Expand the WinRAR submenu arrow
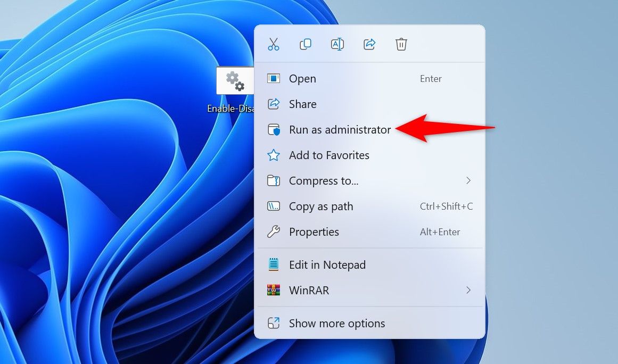Viewport: 618px width, 364px height. 468,290
